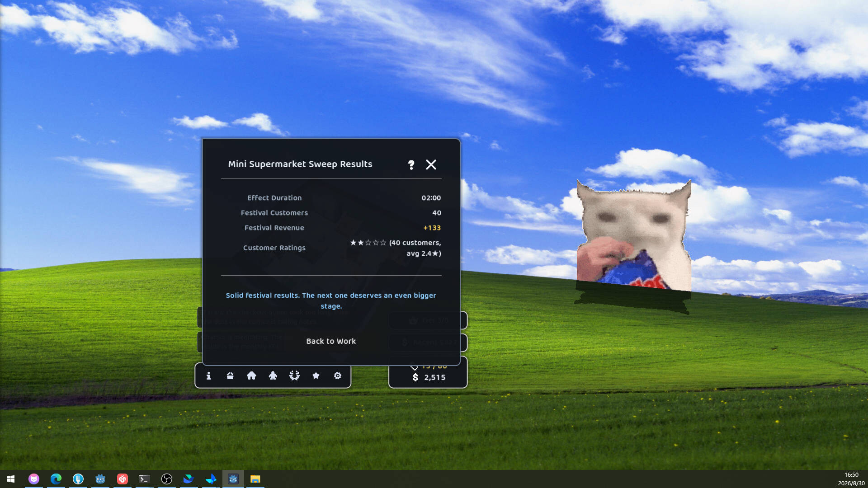This screenshot has height=488, width=868.
Task: Open the pink cat app in taskbar
Action: [34, 479]
